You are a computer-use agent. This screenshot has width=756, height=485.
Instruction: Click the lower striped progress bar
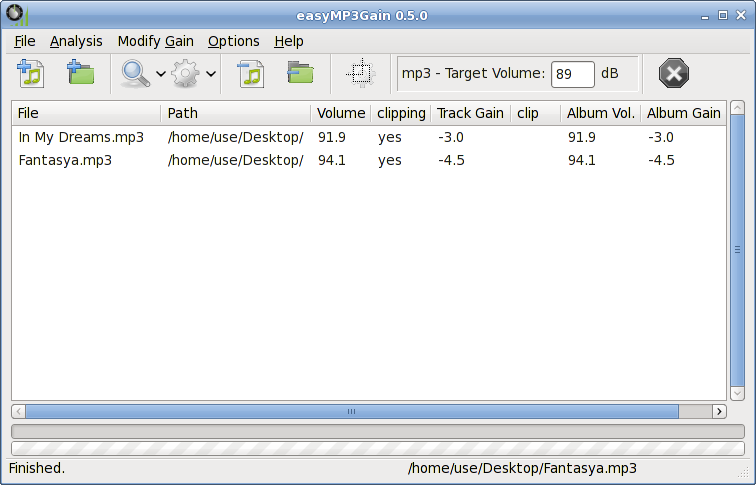coord(378,448)
